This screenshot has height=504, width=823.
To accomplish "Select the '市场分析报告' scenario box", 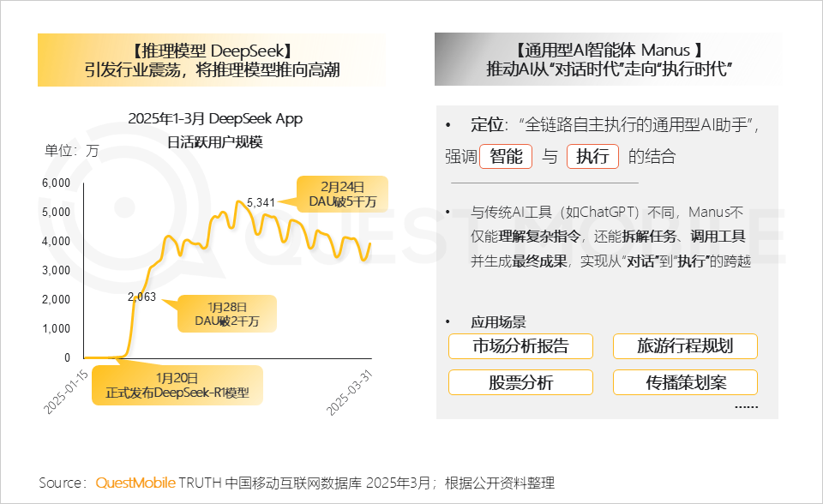I will point(520,346).
